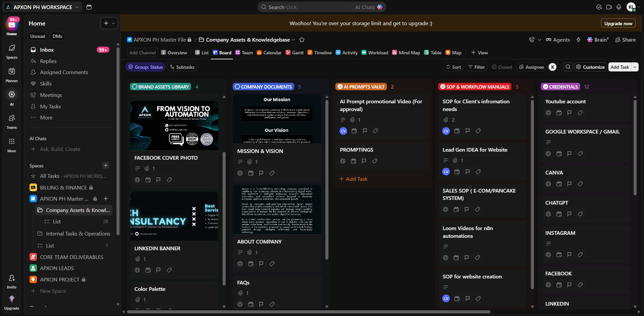Click assignee icon on MISSION & VISION card
The width and height of the screenshot is (644, 316).
[x=240, y=173]
